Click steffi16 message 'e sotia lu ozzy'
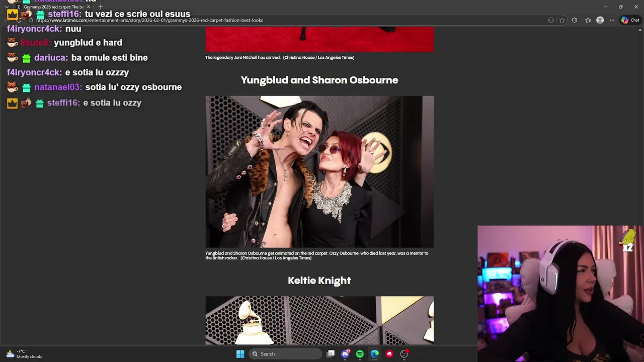 (x=112, y=103)
